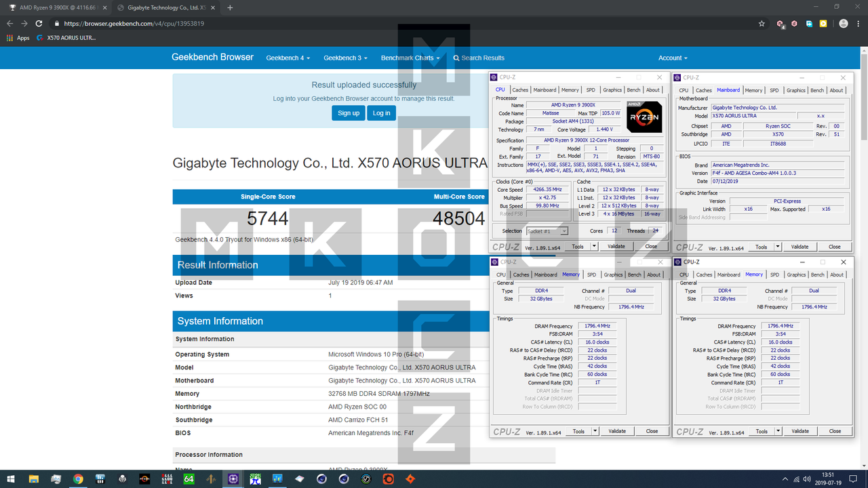Screen dimensions: 868x488
Task: Click the Ryzen logo in CPU-Z
Action: click(644, 117)
